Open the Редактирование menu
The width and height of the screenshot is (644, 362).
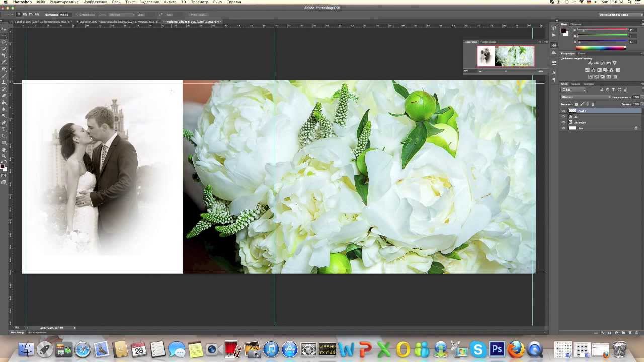click(64, 2)
